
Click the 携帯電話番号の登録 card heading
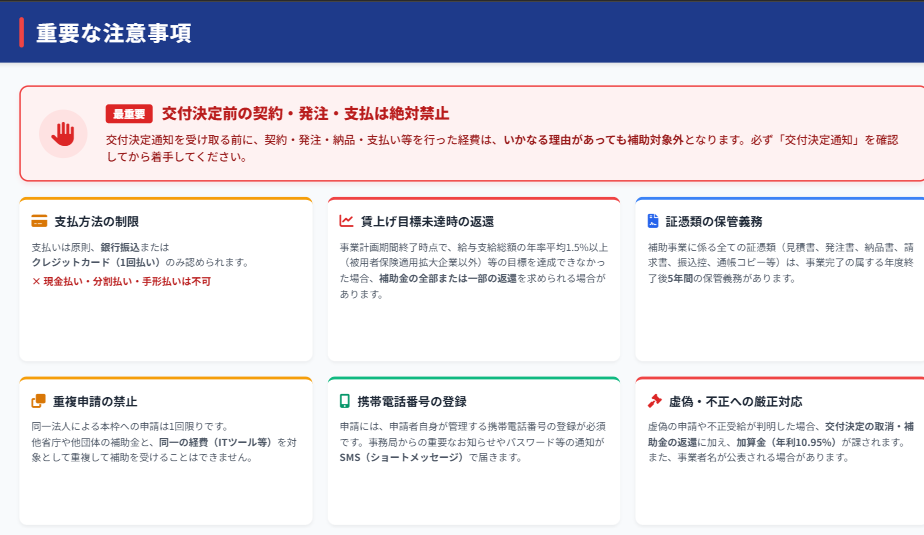click(413, 401)
